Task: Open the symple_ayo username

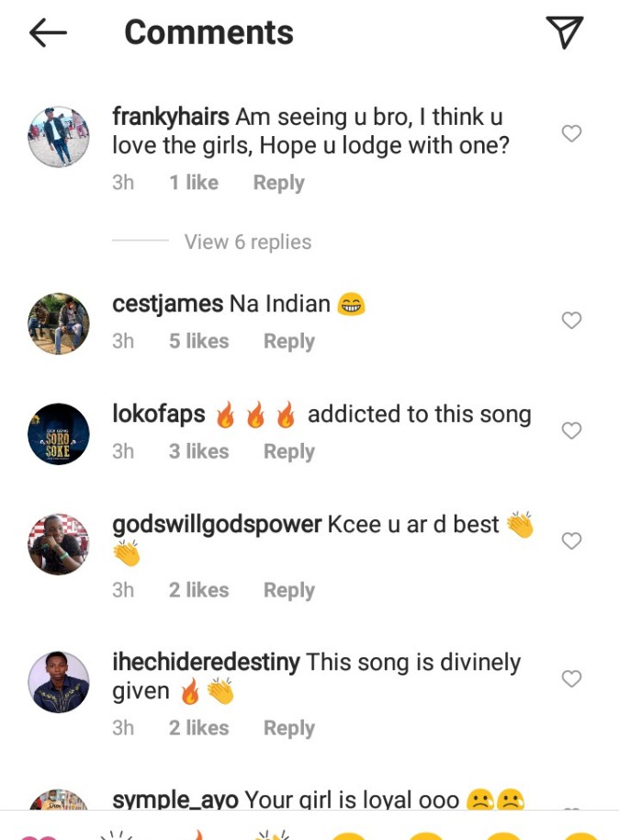Action: pos(175,800)
